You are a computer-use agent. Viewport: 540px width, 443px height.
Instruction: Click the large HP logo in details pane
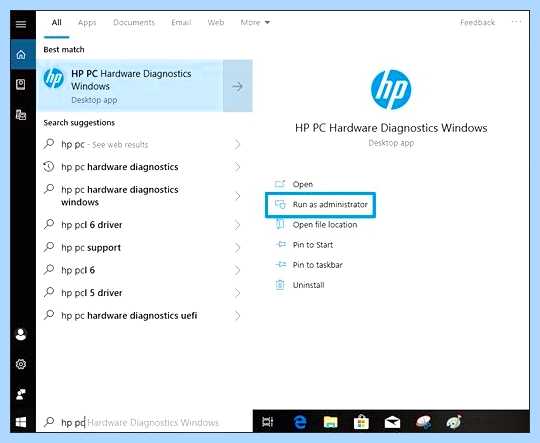(391, 90)
